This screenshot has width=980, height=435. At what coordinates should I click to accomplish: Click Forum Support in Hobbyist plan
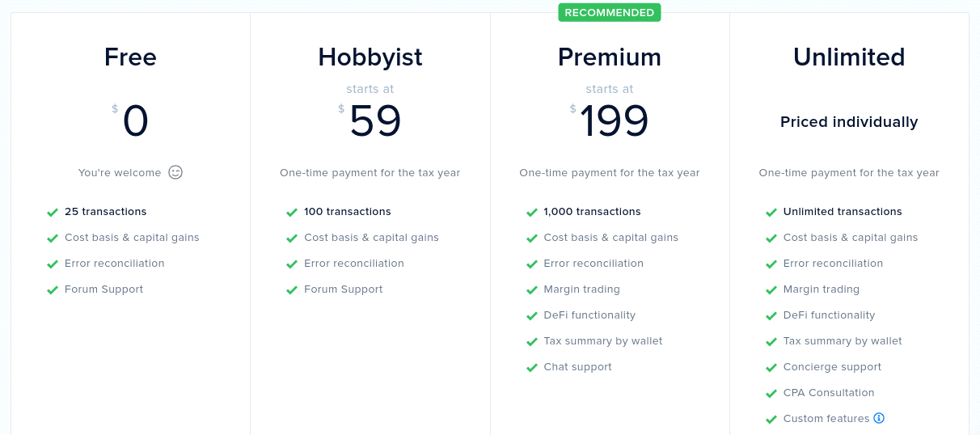coord(344,289)
